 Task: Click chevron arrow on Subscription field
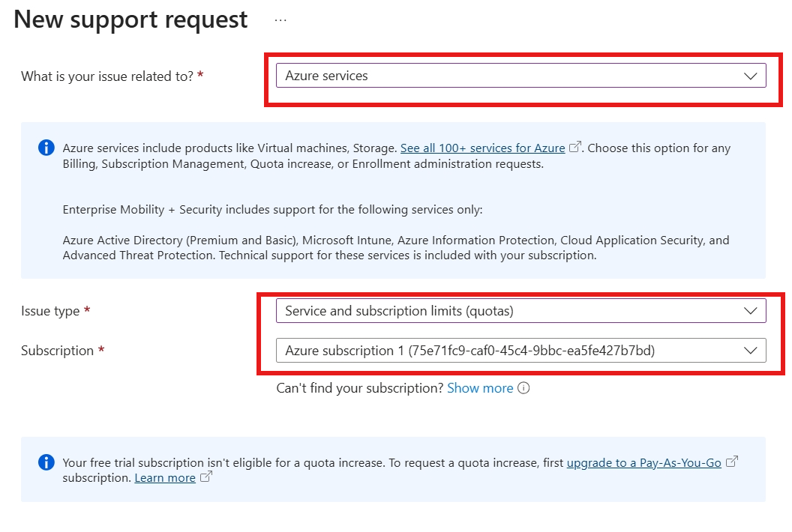751,350
